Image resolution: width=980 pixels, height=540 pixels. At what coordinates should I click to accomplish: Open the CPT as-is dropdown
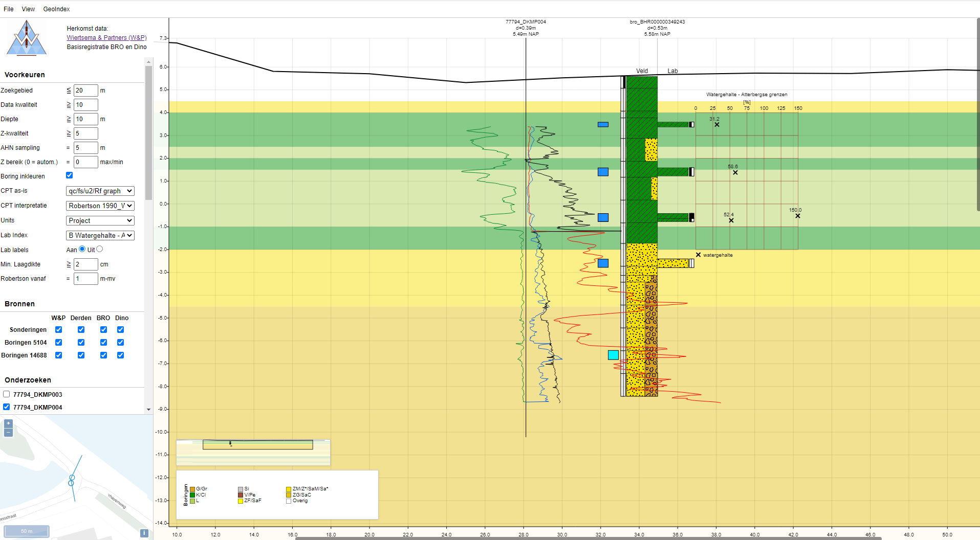pyautogui.click(x=100, y=191)
